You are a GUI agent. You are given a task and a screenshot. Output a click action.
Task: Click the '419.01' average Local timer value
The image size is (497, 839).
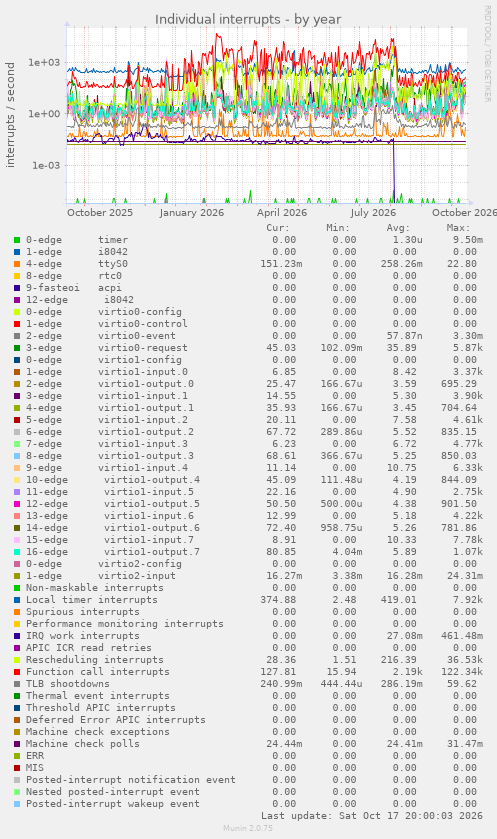click(x=399, y=600)
